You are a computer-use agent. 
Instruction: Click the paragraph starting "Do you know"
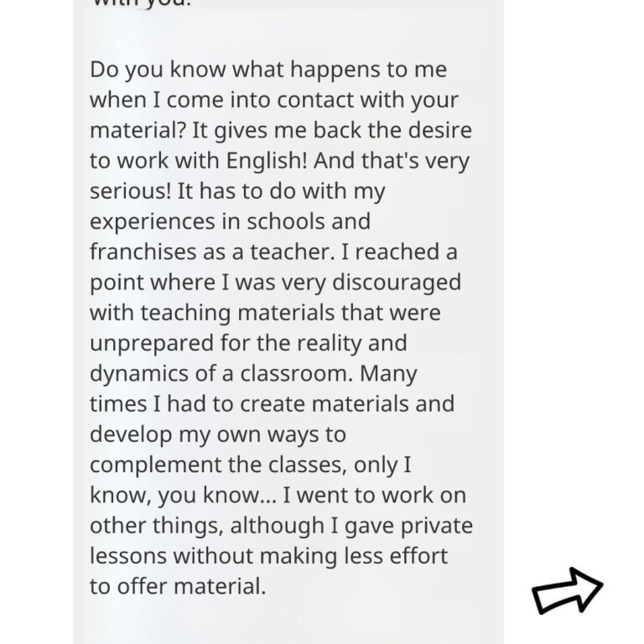pos(282,327)
